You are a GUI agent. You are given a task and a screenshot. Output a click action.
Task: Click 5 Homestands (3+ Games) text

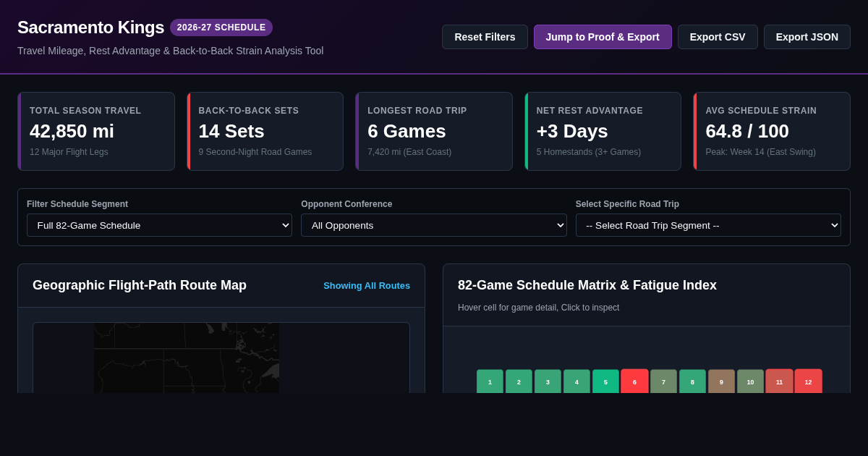589,152
